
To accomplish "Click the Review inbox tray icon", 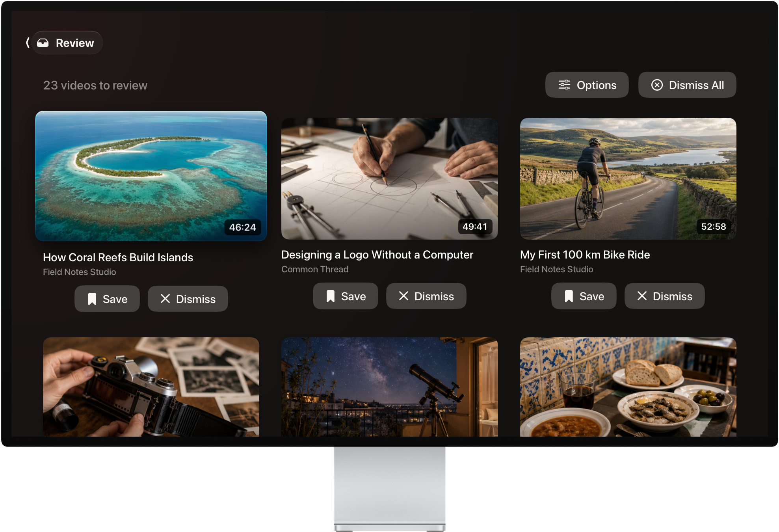I will [x=43, y=43].
